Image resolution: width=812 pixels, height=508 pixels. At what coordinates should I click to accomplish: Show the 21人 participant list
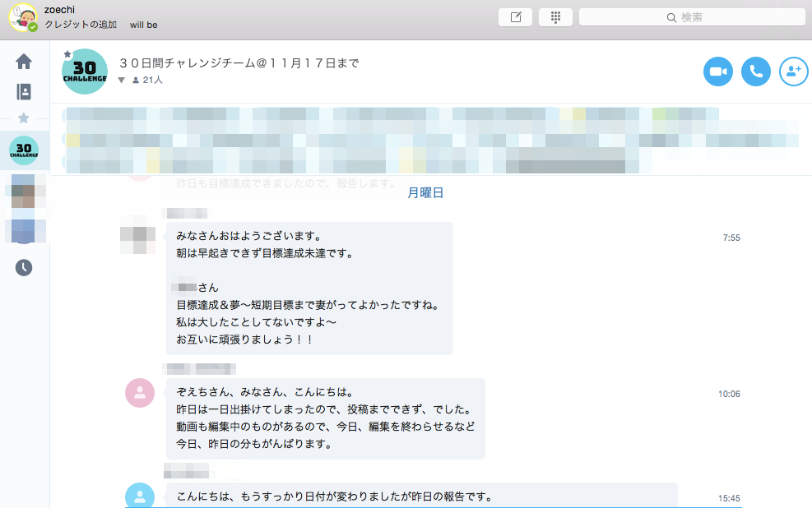pyautogui.click(x=147, y=80)
